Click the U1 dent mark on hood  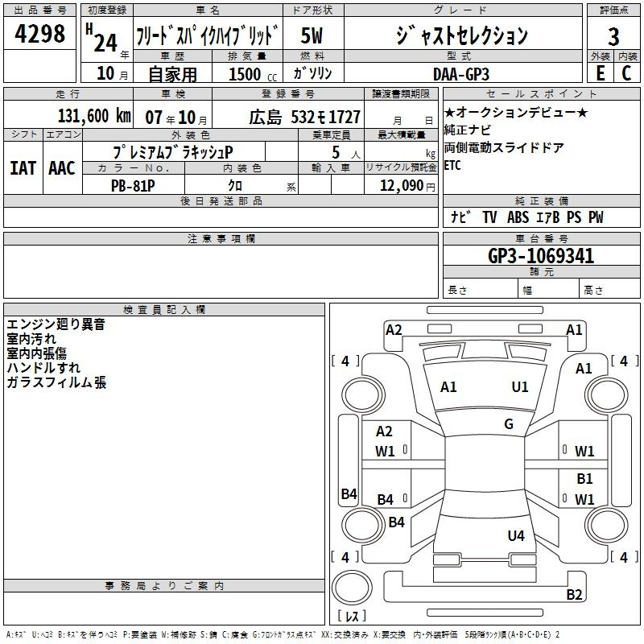click(x=520, y=387)
